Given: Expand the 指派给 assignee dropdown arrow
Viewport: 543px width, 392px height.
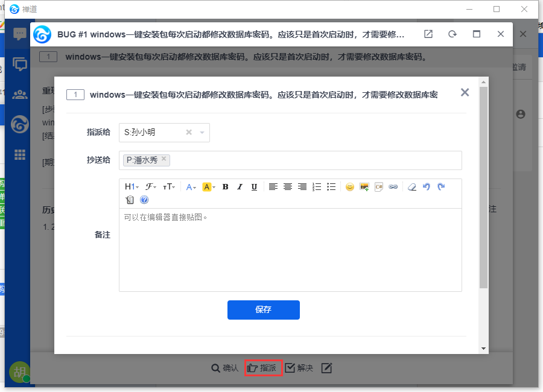Looking at the screenshot, I should [202, 133].
